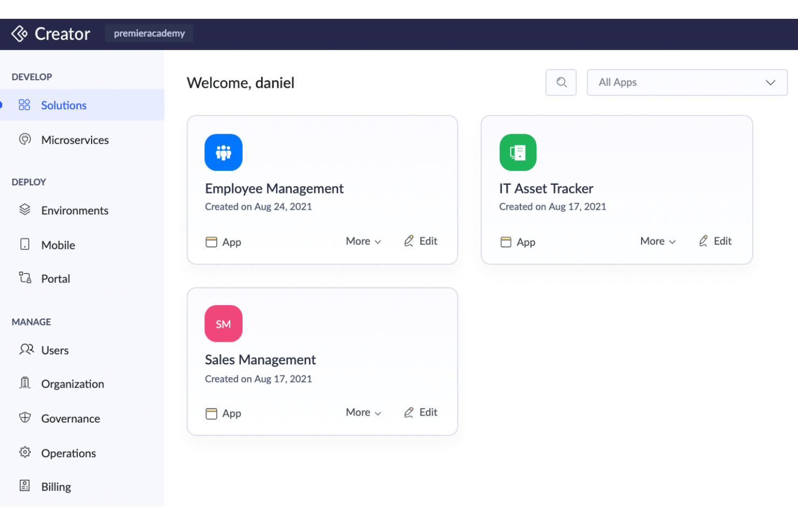Click 'Welcome, daniel' heading
This screenshot has width=798, height=532.
pos(240,83)
